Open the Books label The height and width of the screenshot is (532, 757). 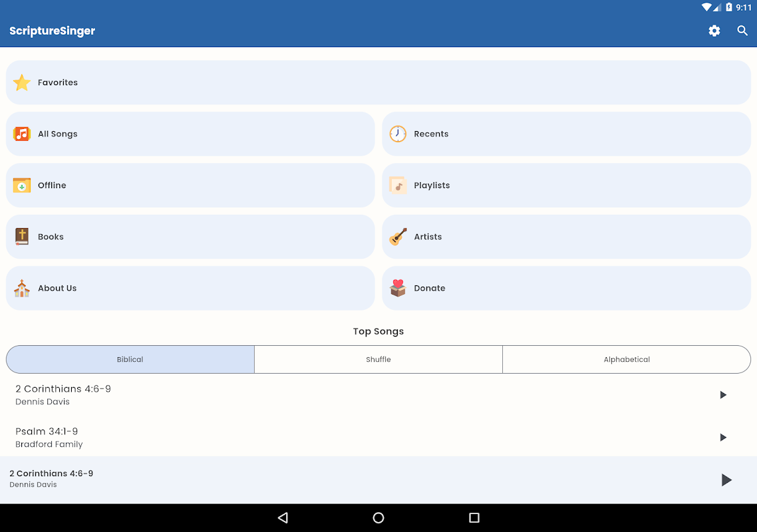tap(51, 237)
